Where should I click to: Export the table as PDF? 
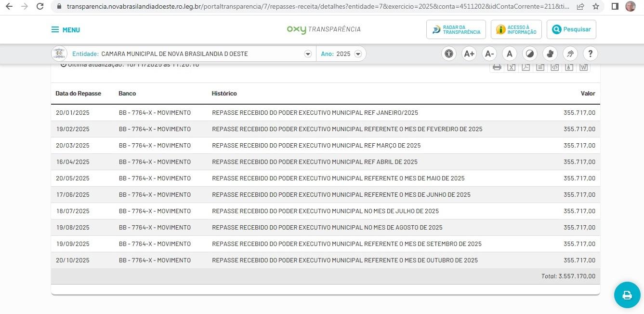[526, 68]
